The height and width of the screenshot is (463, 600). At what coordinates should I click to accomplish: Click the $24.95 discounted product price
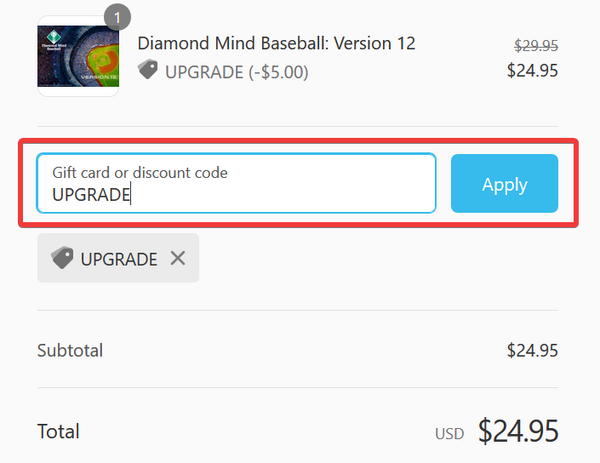532,70
